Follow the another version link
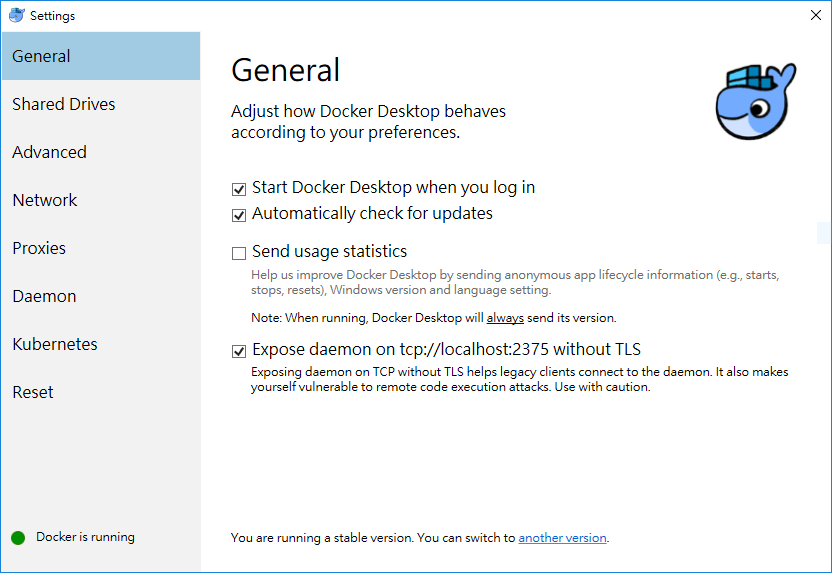The height and width of the screenshot is (573, 832). 562,537
